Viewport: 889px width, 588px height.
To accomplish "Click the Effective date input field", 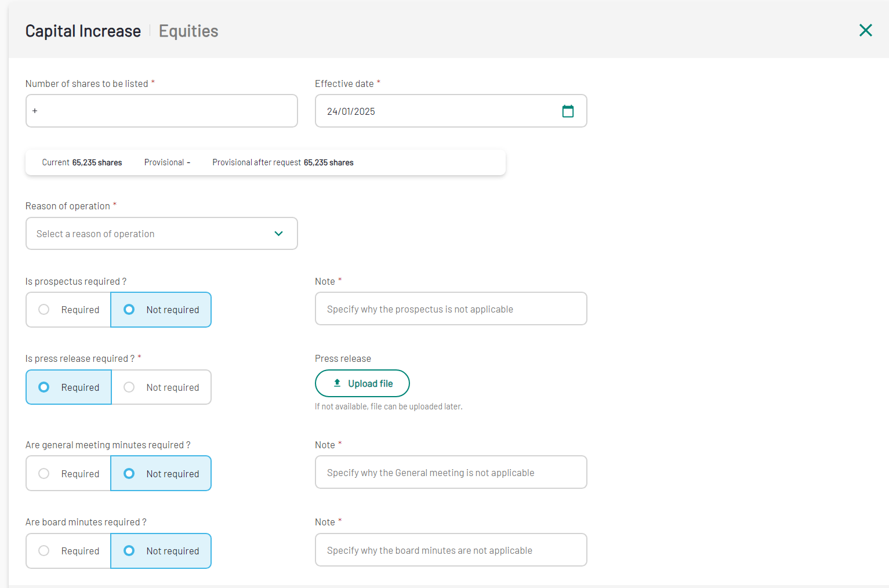I will [435, 111].
